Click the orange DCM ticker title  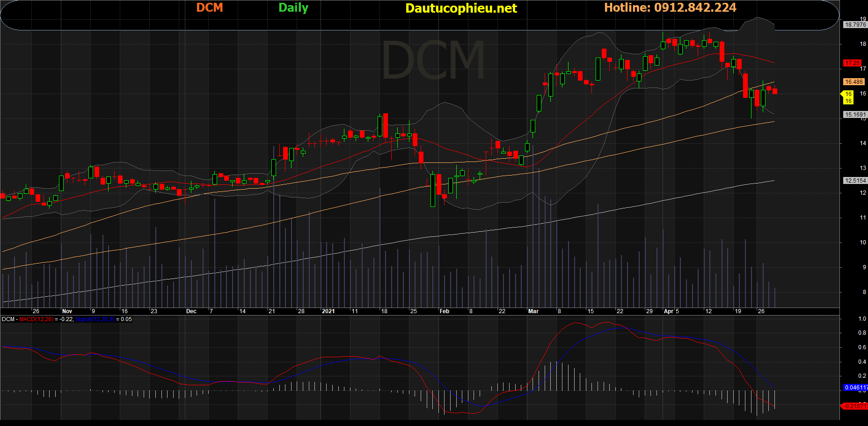[210, 7]
